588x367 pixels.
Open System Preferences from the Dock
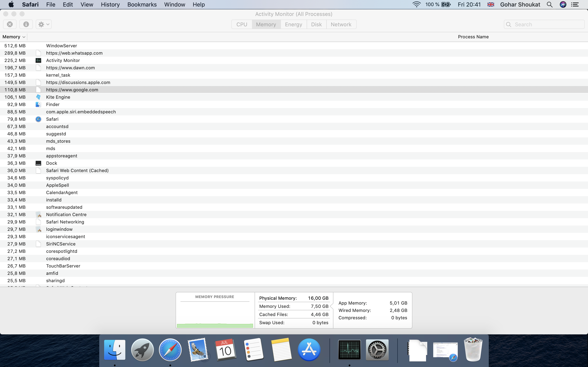pos(377,350)
